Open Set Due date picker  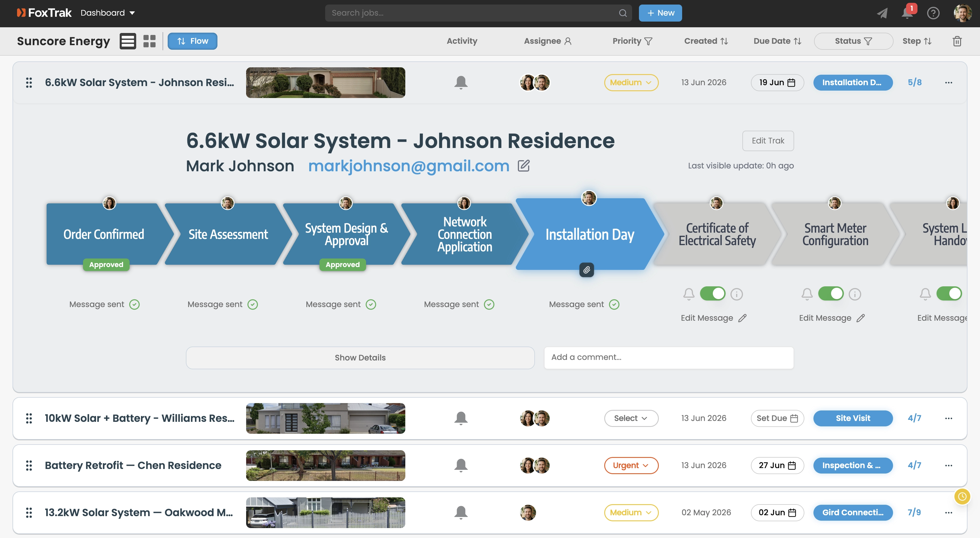(x=777, y=418)
